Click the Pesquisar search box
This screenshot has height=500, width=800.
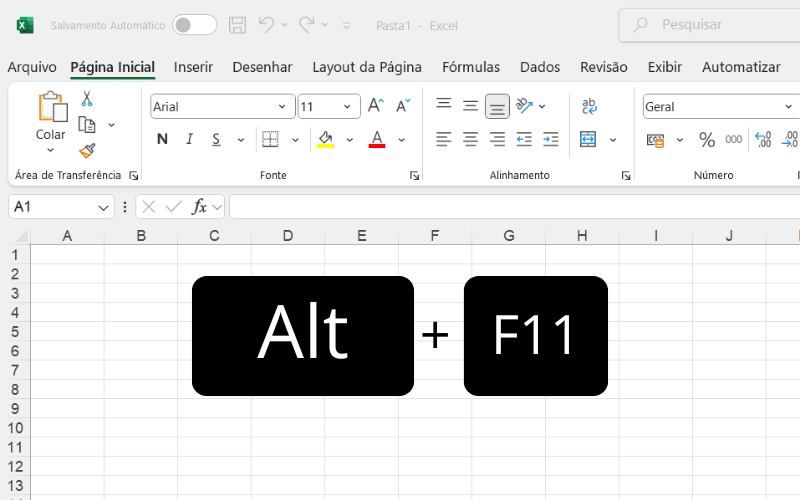(x=710, y=25)
